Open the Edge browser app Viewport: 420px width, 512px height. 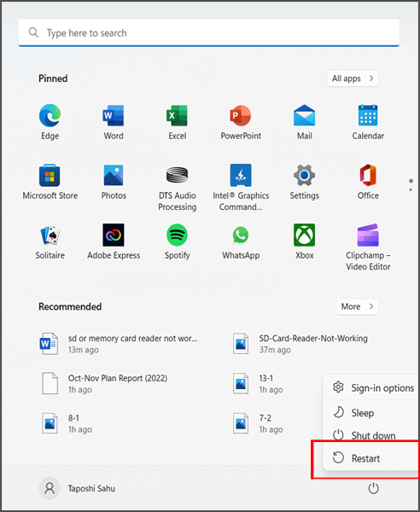[x=50, y=122]
